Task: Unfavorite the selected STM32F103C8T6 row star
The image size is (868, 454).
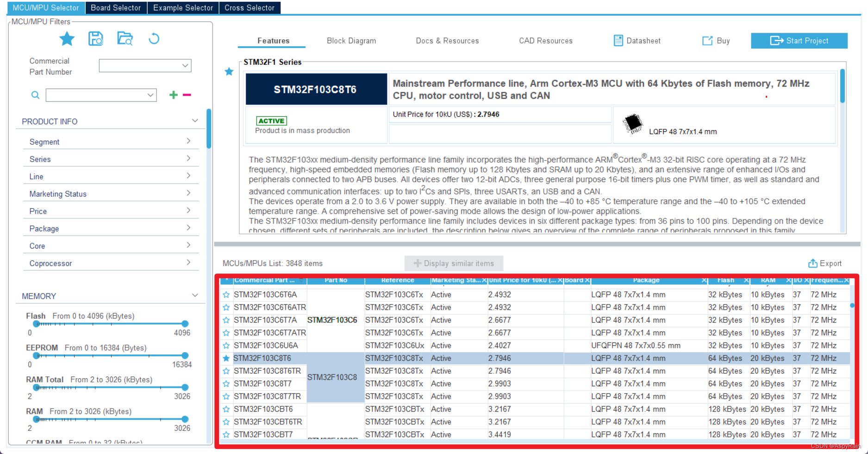Action: point(226,358)
